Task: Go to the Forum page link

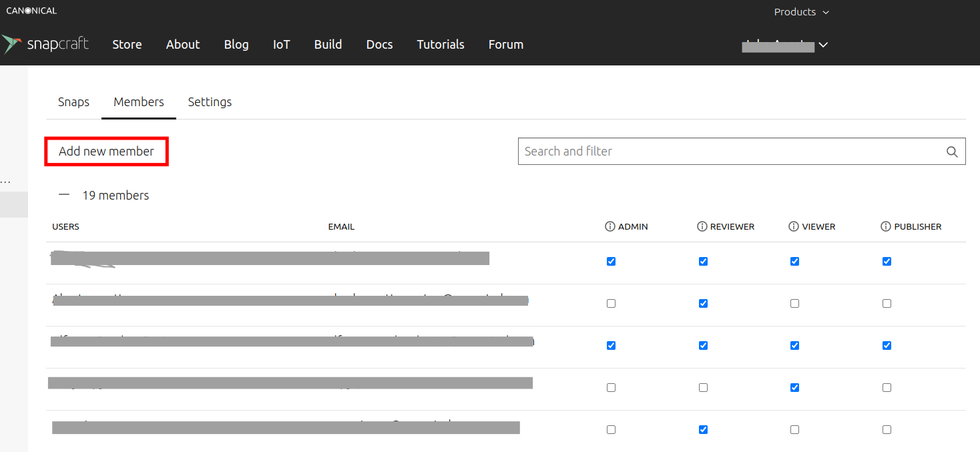Action: pyautogui.click(x=505, y=45)
